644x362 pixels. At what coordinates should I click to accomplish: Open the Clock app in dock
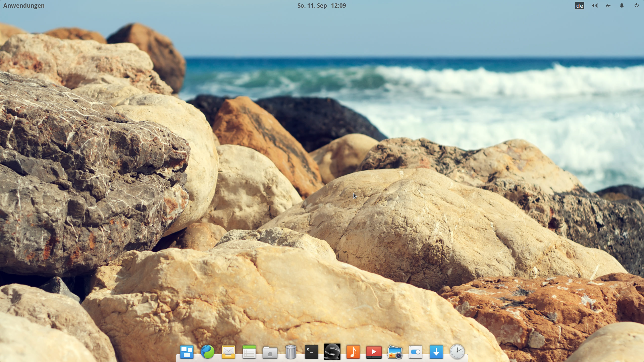(457, 352)
